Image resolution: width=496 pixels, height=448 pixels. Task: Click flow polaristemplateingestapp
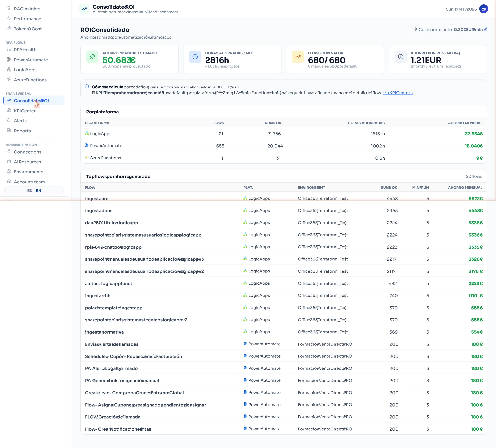coord(114,308)
